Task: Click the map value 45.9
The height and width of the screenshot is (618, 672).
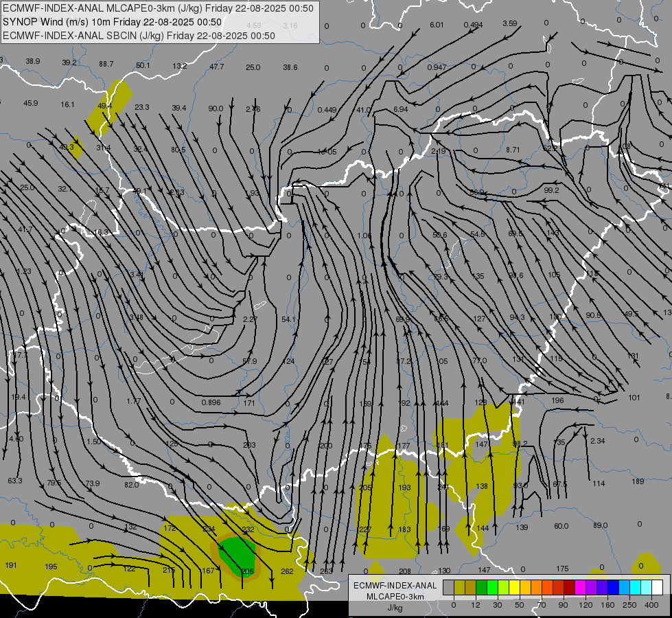Action: tap(30, 103)
